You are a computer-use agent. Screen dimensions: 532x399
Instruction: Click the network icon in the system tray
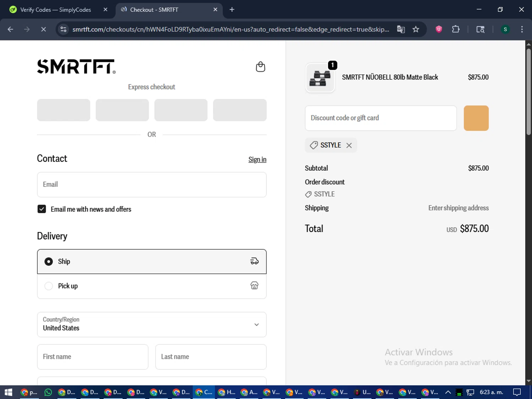[470, 392]
